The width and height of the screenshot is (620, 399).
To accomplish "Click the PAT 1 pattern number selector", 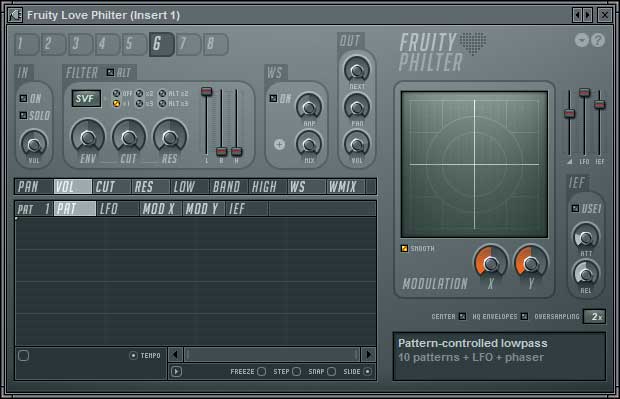I will click(x=34, y=209).
